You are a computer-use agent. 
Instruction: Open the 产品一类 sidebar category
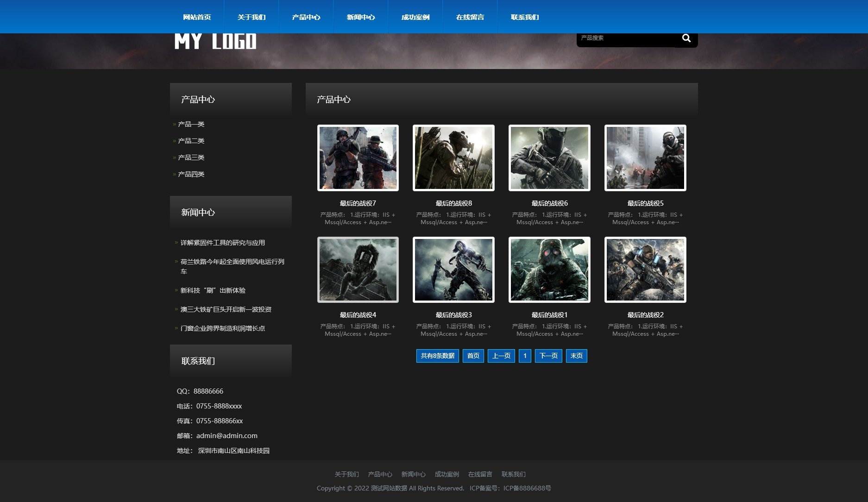pos(191,124)
